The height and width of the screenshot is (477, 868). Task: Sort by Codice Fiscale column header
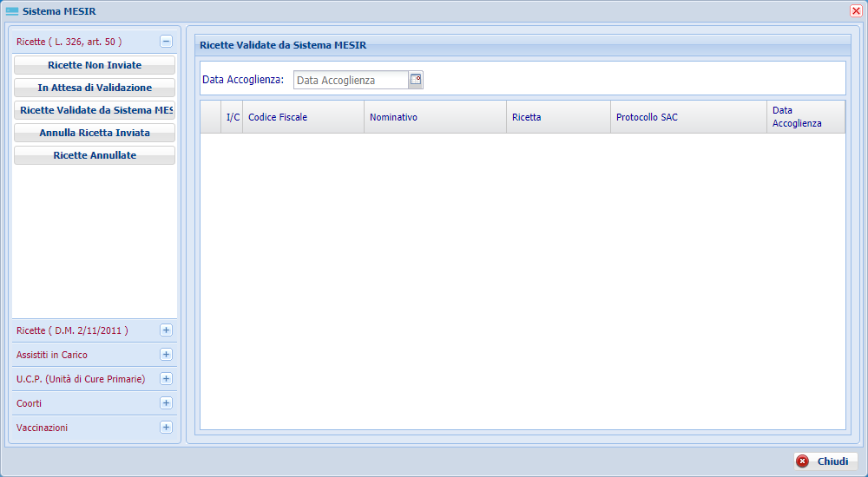click(303, 117)
